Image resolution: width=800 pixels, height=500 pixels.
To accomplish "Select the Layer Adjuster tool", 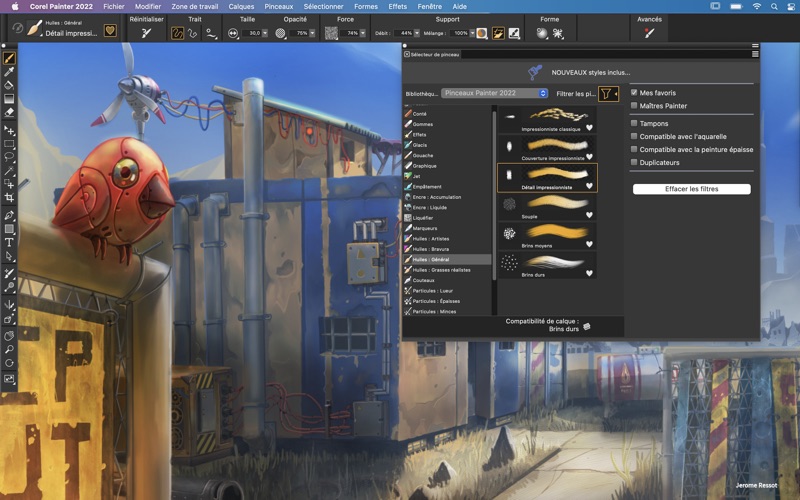I will click(x=9, y=131).
